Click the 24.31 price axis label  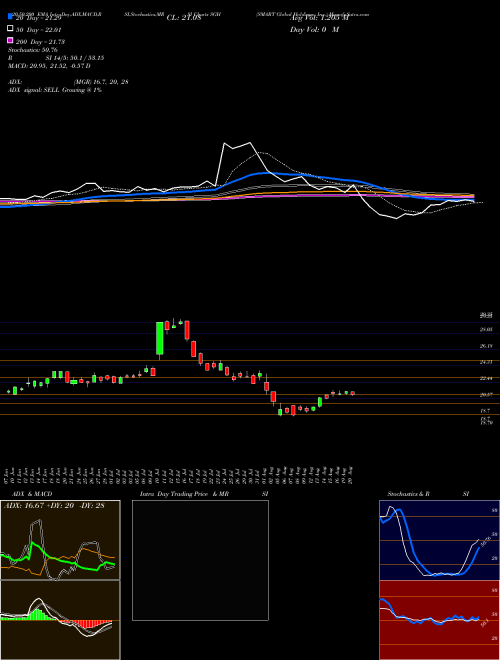[486, 362]
